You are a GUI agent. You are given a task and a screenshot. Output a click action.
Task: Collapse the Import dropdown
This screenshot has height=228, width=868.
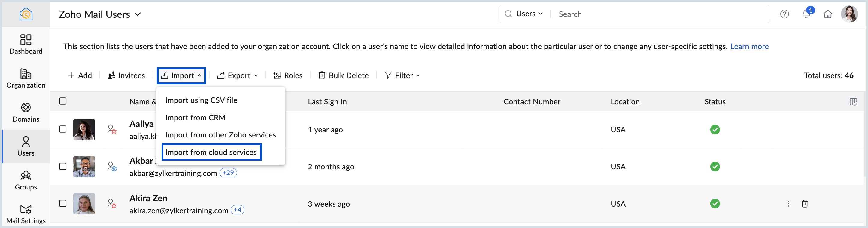click(x=181, y=75)
